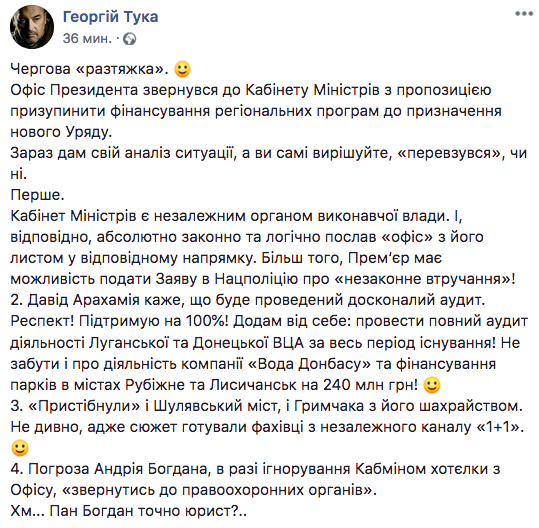Click the word Нацполіцію
The width and height of the screenshot is (539, 528).
tap(256, 279)
